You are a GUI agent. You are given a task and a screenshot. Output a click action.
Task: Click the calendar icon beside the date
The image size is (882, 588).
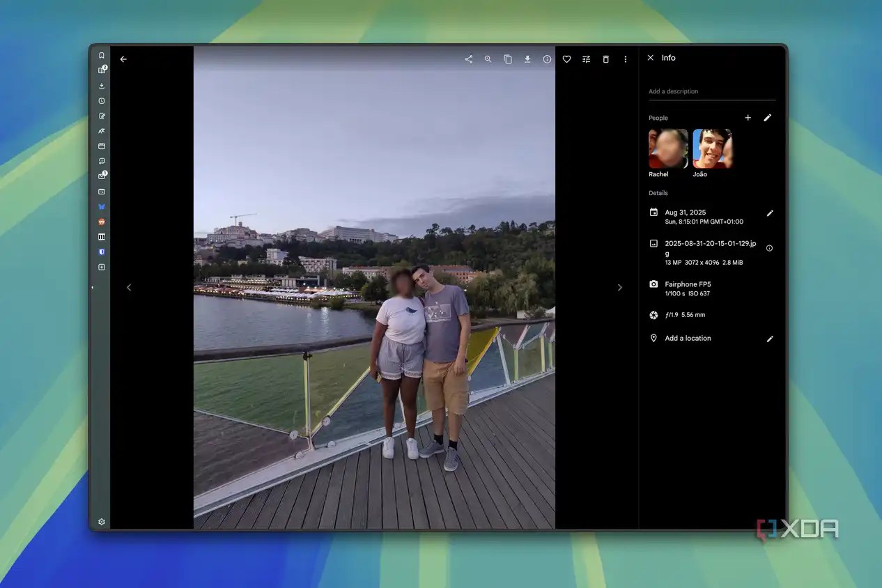(653, 212)
